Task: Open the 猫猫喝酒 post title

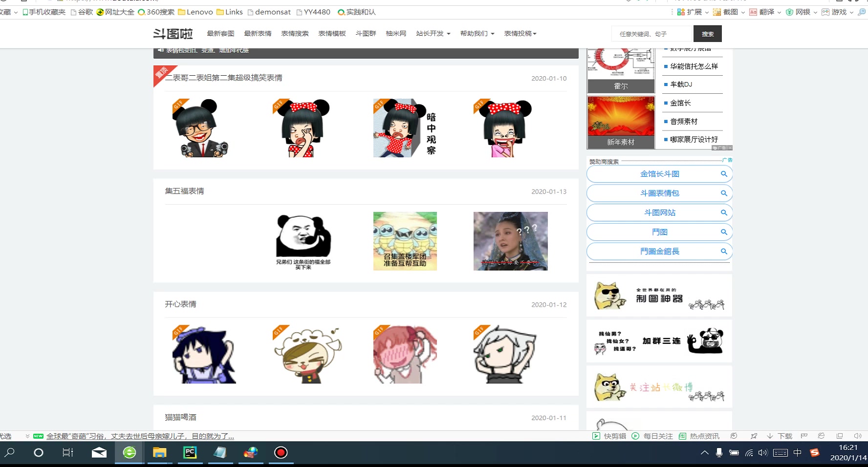Action: (x=180, y=417)
